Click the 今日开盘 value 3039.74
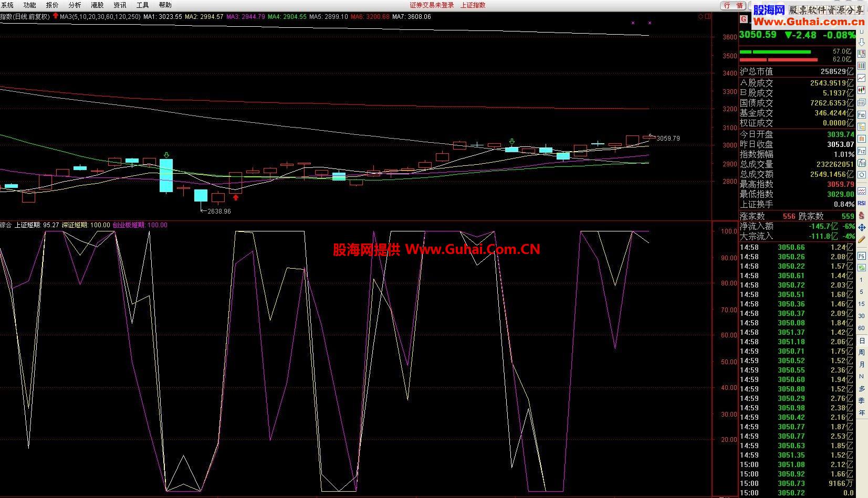Image resolution: width=868 pixels, height=498 pixels. coord(841,134)
